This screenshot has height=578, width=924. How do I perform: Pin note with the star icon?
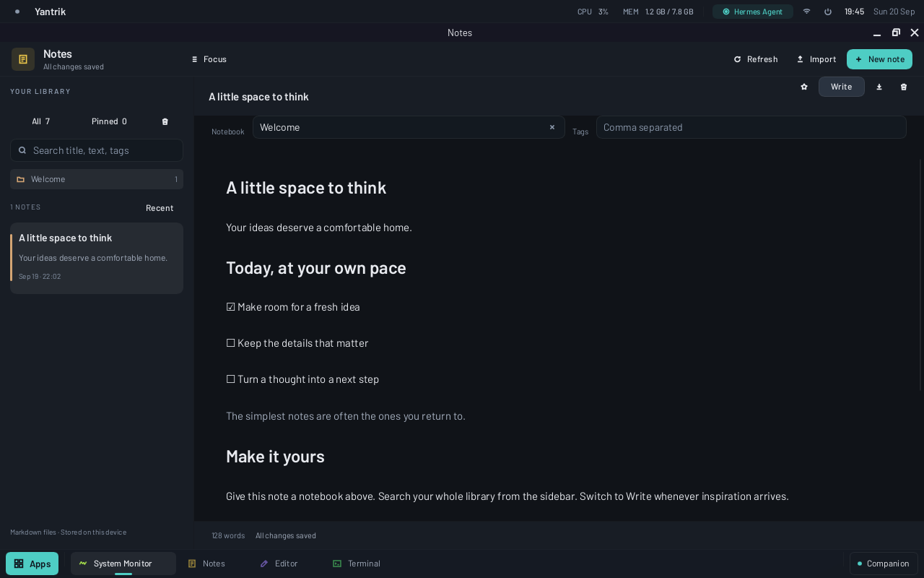(804, 87)
